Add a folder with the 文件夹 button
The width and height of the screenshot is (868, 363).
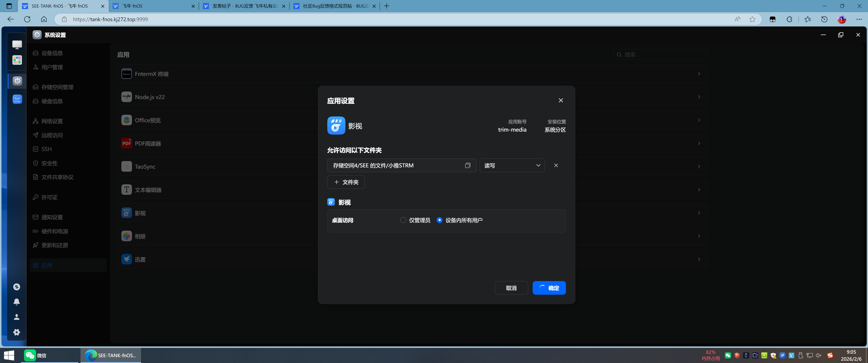pyautogui.click(x=346, y=182)
